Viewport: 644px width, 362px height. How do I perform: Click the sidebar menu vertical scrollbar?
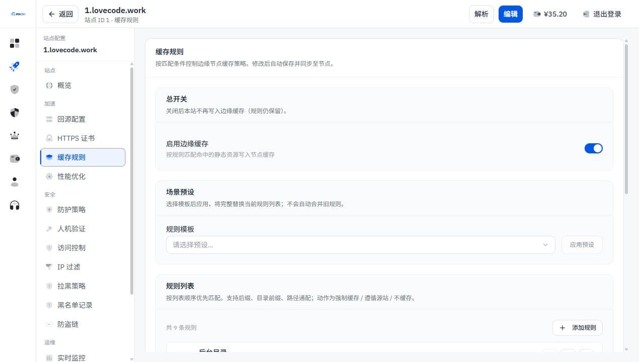132,180
